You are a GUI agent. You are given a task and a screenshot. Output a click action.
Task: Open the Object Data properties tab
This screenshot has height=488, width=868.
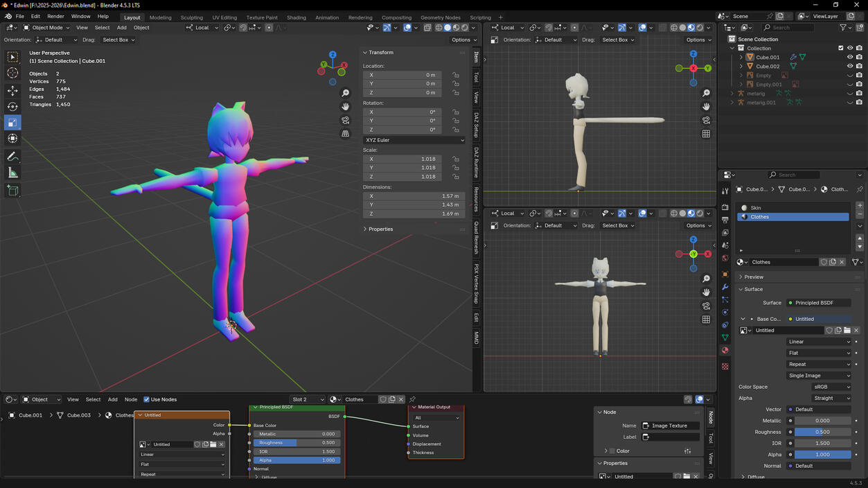(725, 338)
